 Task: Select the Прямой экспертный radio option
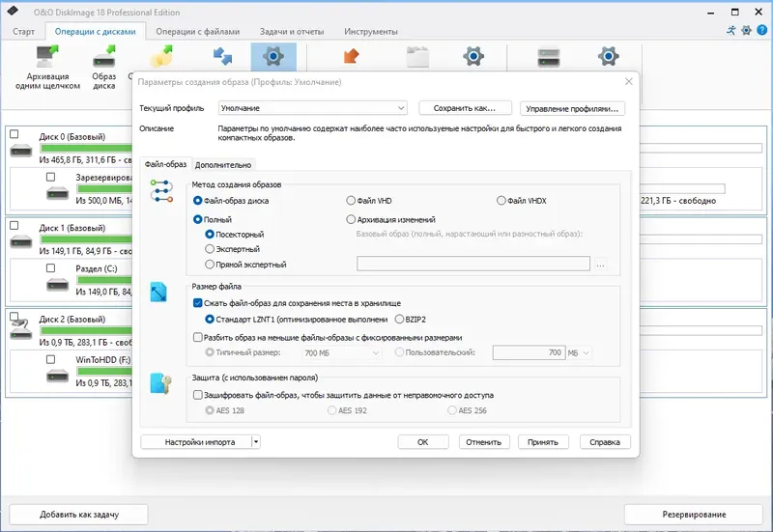click(x=210, y=265)
